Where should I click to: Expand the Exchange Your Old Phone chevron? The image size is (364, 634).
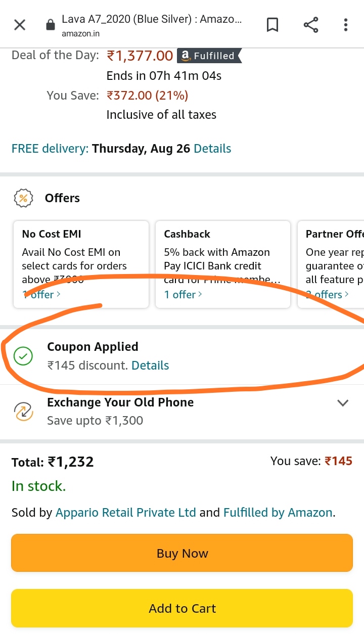pyautogui.click(x=343, y=403)
